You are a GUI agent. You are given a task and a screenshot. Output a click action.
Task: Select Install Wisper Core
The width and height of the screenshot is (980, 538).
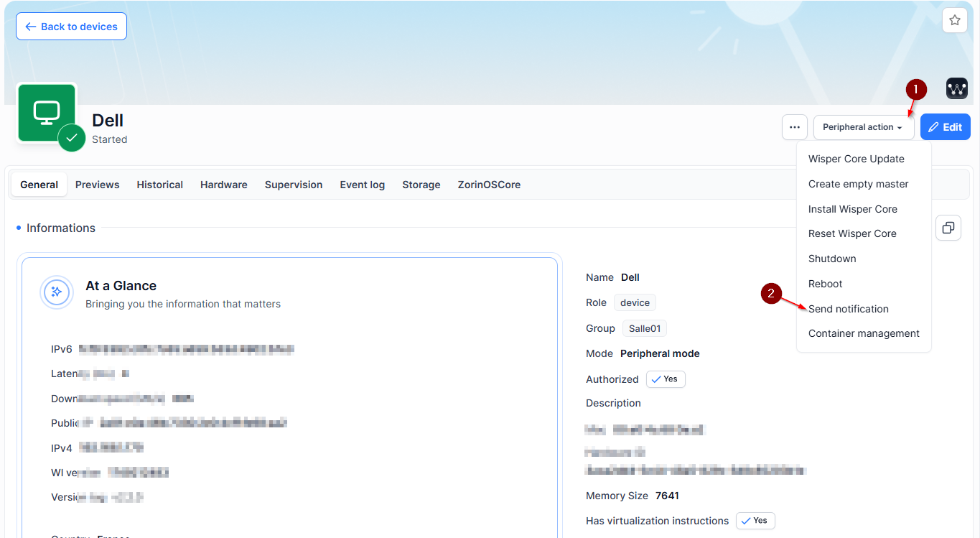click(852, 209)
